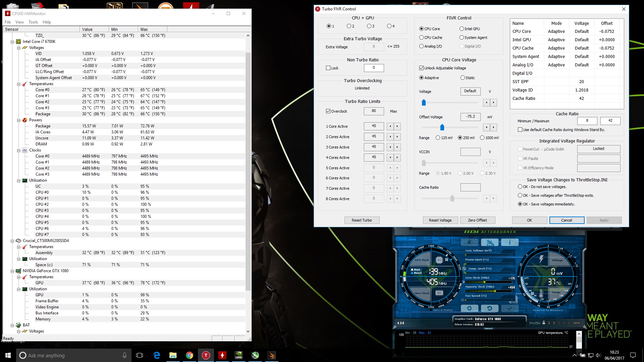Click the CPUID HWMonitor title bar icon
The width and height of the screenshot is (644, 362).
coord(8,13)
